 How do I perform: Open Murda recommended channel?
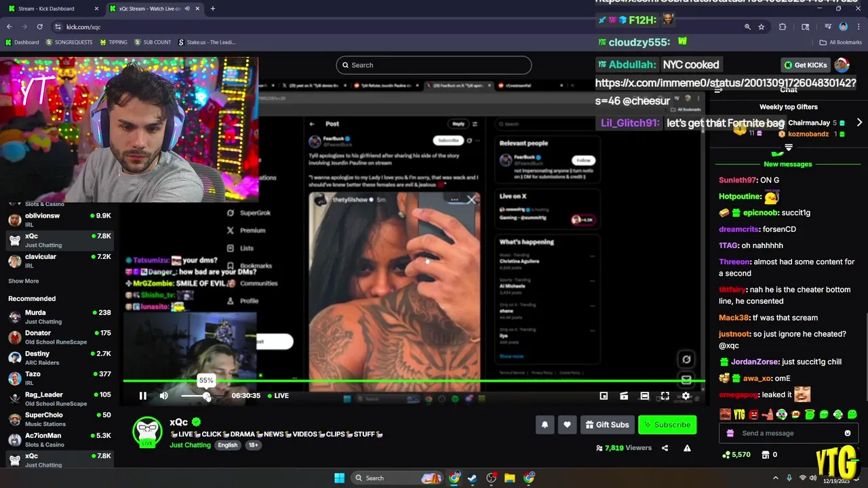pyautogui.click(x=60, y=317)
